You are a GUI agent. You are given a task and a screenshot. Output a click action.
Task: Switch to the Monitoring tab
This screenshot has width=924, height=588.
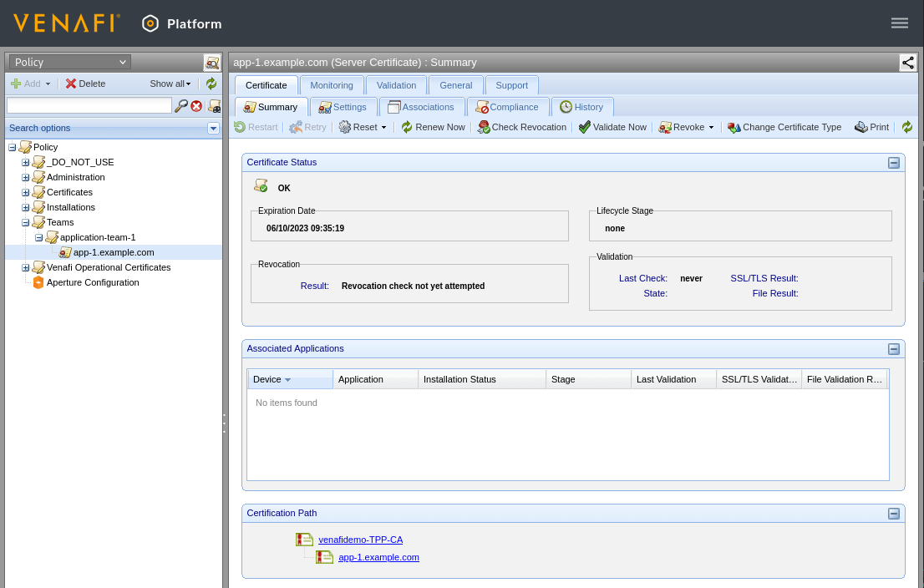[332, 85]
